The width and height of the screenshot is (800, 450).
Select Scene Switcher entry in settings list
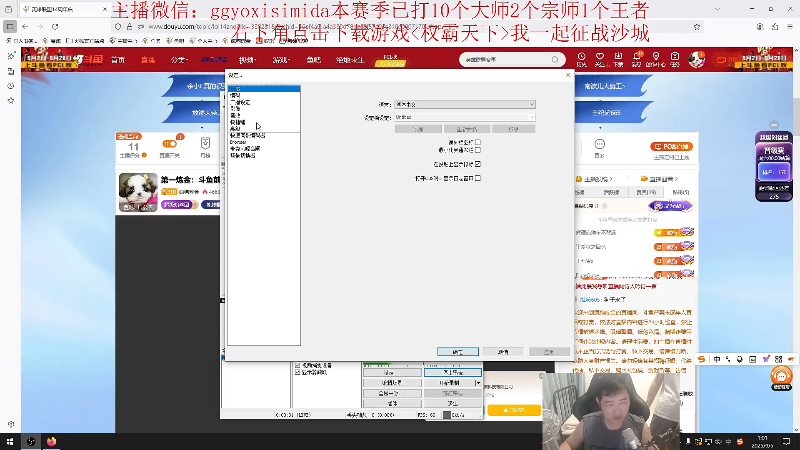[x=264, y=155]
